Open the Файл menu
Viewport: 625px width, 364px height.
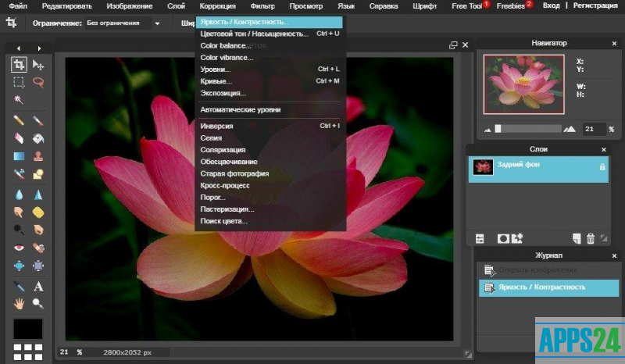(18, 6)
